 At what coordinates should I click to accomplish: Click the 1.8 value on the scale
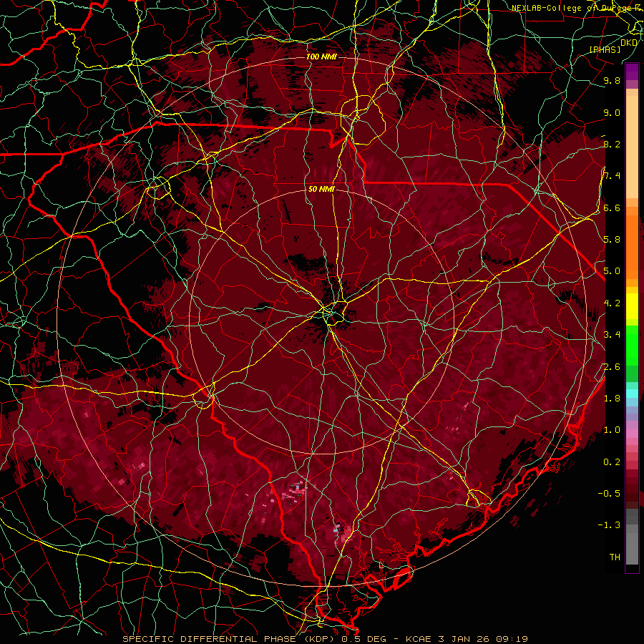pyautogui.click(x=612, y=399)
